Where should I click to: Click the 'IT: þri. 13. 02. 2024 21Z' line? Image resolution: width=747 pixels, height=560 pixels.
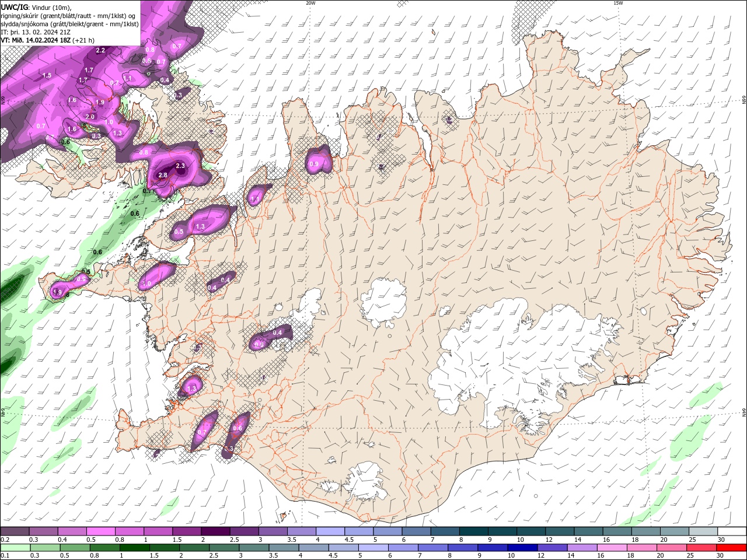(36, 32)
